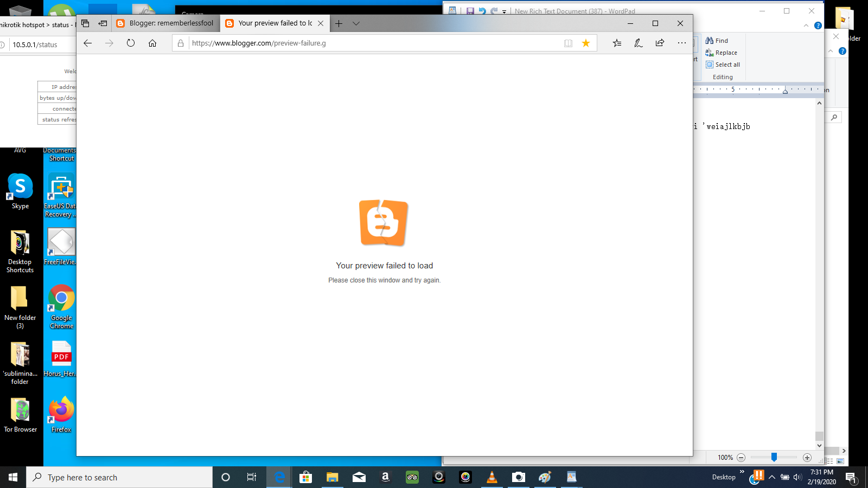Close the preview failed tab

(x=321, y=23)
